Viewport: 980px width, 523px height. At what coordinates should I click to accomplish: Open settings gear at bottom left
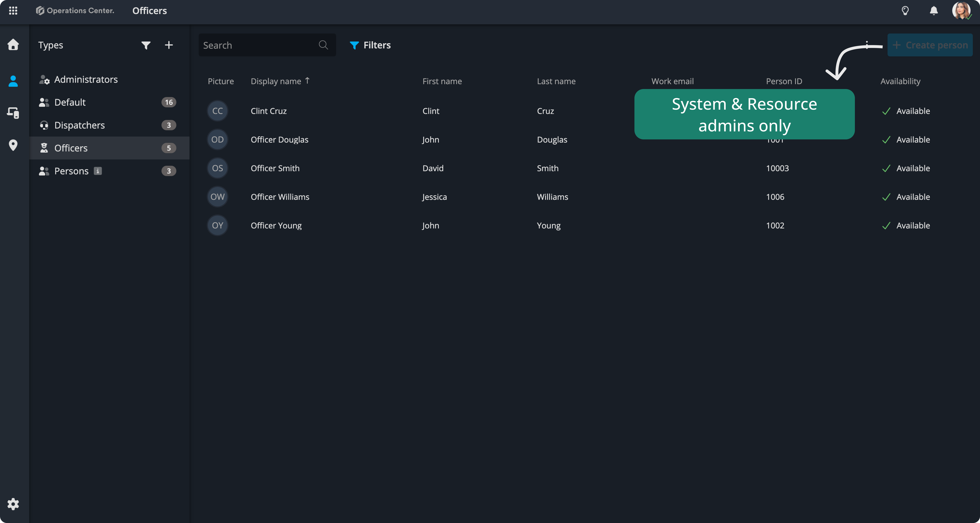[13, 504]
